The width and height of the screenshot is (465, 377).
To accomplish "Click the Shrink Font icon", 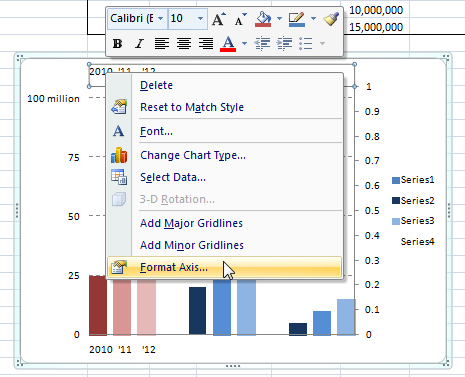I will (x=240, y=19).
